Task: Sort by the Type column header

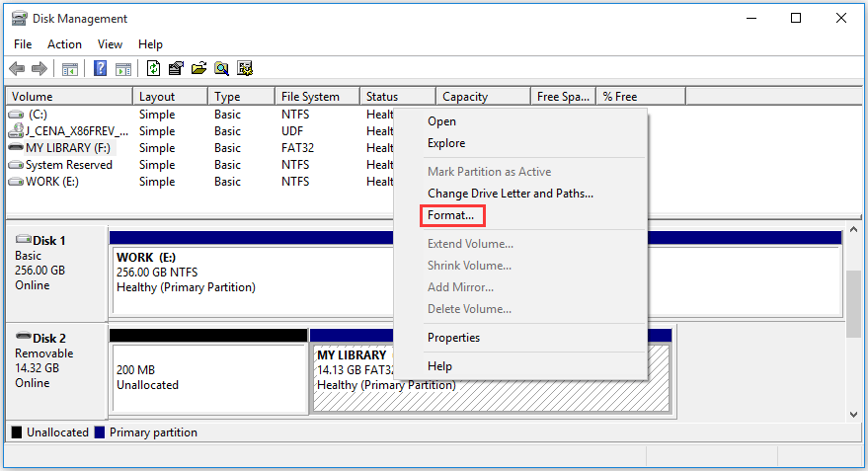Action: (x=241, y=97)
